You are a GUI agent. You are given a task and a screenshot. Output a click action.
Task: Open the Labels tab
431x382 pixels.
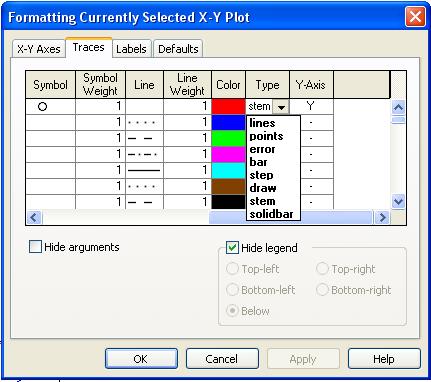[x=131, y=49]
